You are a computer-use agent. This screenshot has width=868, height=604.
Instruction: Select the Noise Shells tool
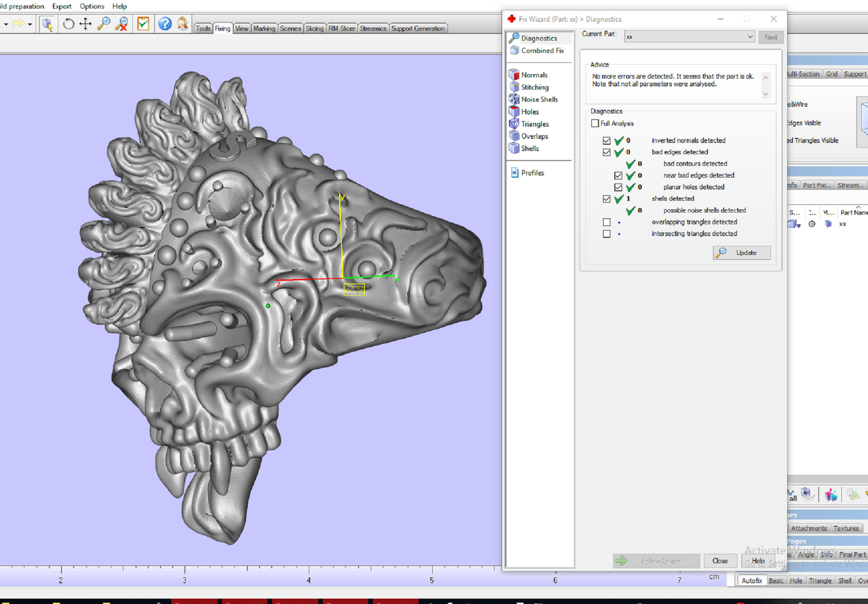click(538, 99)
